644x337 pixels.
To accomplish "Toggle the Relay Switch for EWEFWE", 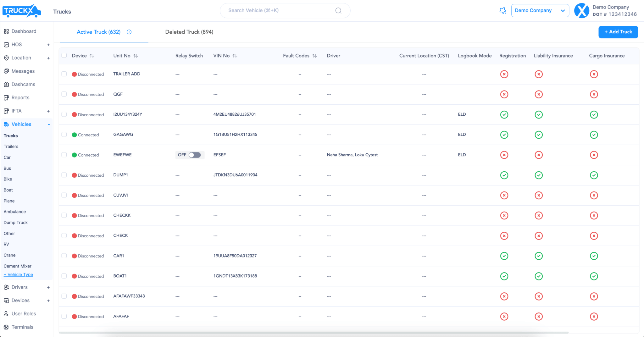I will pos(194,155).
